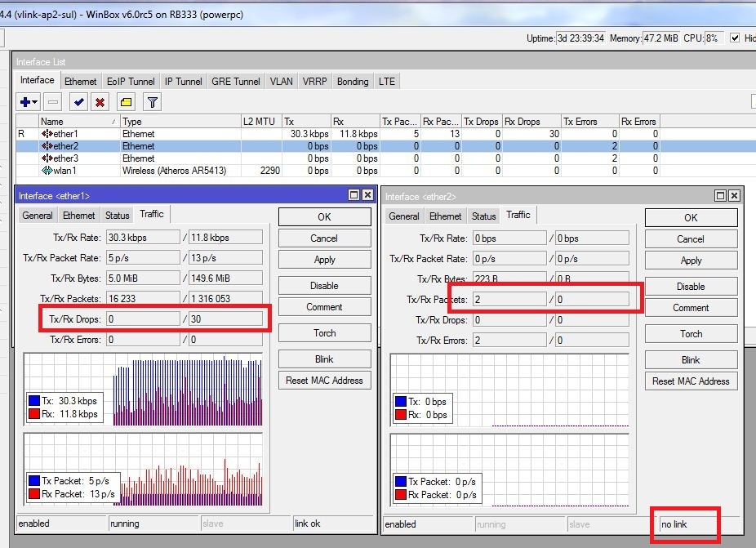The image size is (756, 548).
Task: Click the Blink button in ether2 dialog
Action: pyautogui.click(x=691, y=360)
